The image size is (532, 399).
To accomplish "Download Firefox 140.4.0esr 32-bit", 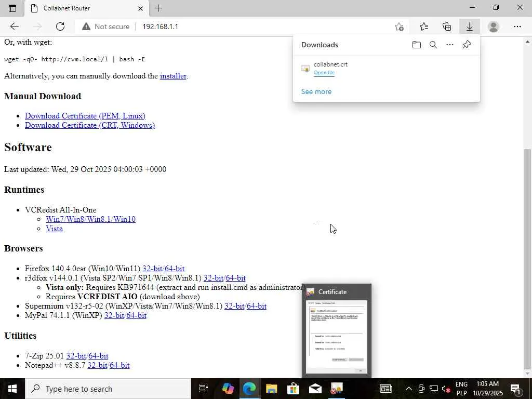I will point(152,269).
